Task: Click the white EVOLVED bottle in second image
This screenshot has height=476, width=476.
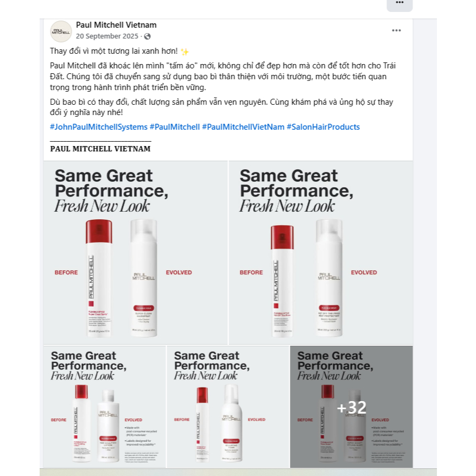Action: pos(329,278)
